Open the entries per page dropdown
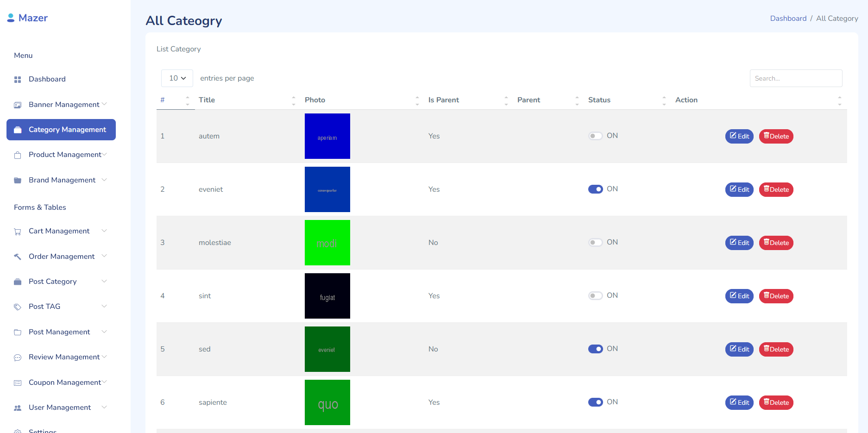This screenshot has height=433, width=868. [x=177, y=78]
